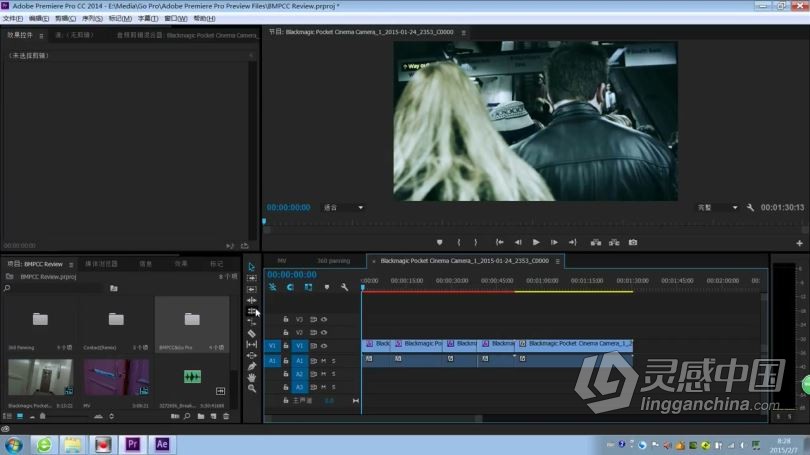Switch to 360 panning sequence tab
This screenshot has height=455, width=810.
(x=334, y=261)
